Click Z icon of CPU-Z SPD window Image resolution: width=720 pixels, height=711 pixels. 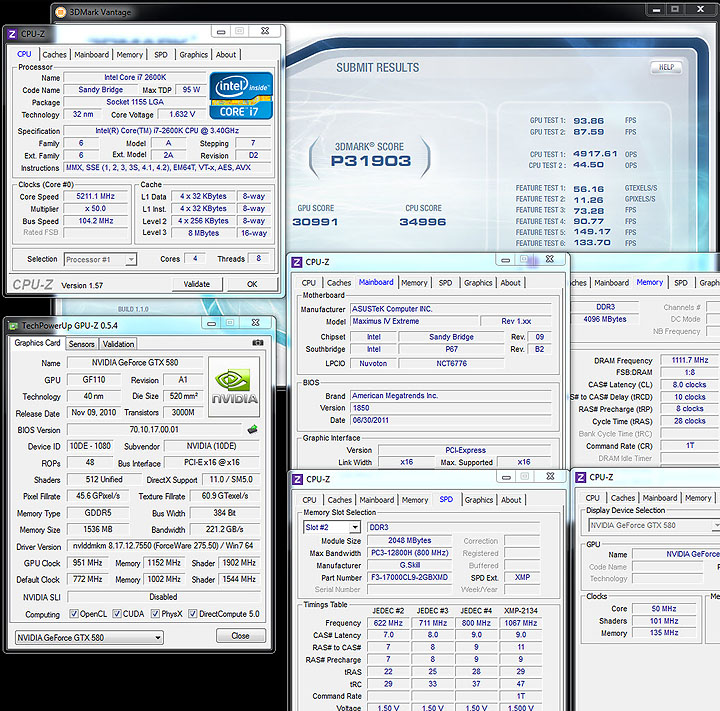298,479
